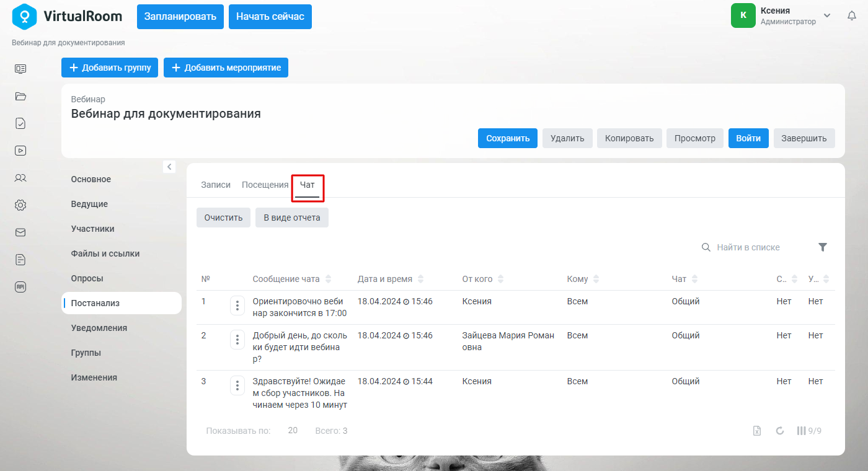Image resolution: width=868 pixels, height=471 pixels.
Task: Click the notifications bell icon
Action: pos(852,15)
